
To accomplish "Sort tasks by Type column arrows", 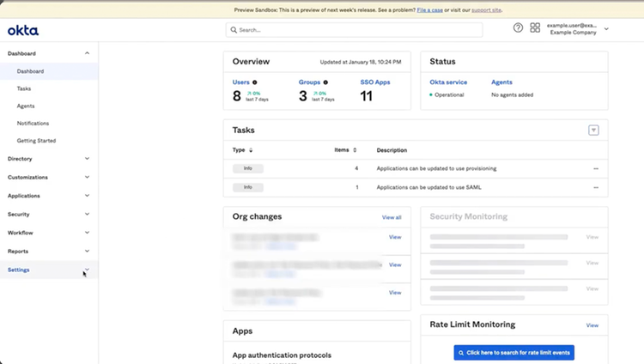I will coord(251,150).
